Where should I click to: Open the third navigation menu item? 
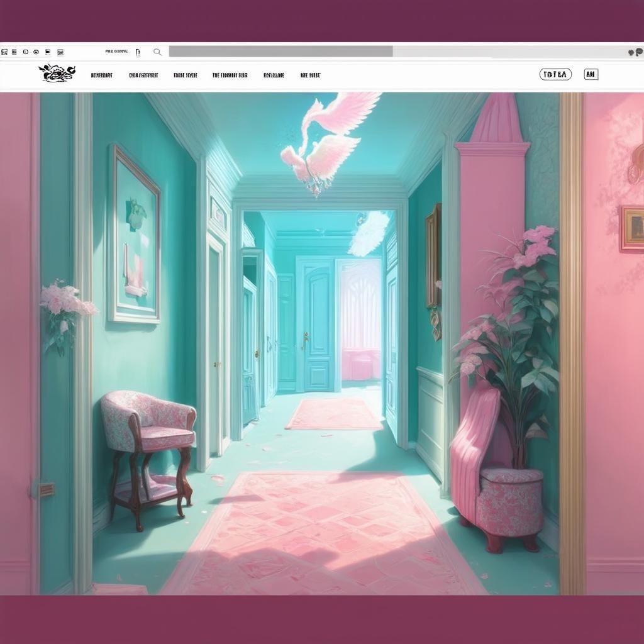[x=186, y=75]
